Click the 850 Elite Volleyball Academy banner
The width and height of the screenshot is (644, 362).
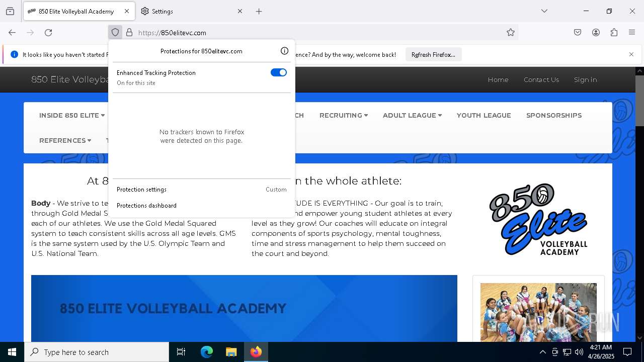pyautogui.click(x=244, y=308)
